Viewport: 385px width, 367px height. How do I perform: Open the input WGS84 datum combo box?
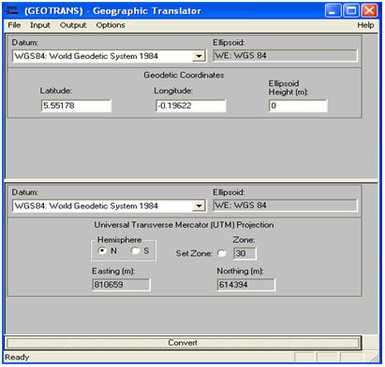(109, 56)
